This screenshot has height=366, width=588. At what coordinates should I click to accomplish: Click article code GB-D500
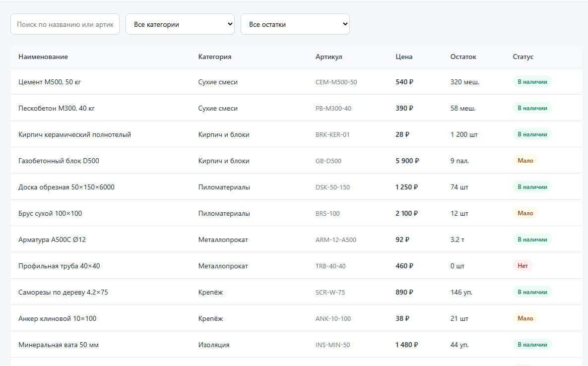(x=328, y=161)
